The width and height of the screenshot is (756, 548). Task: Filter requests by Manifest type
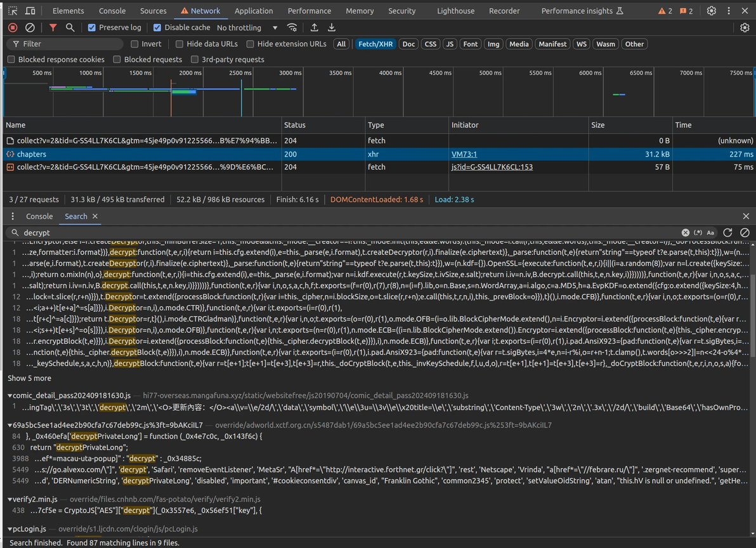(552, 44)
